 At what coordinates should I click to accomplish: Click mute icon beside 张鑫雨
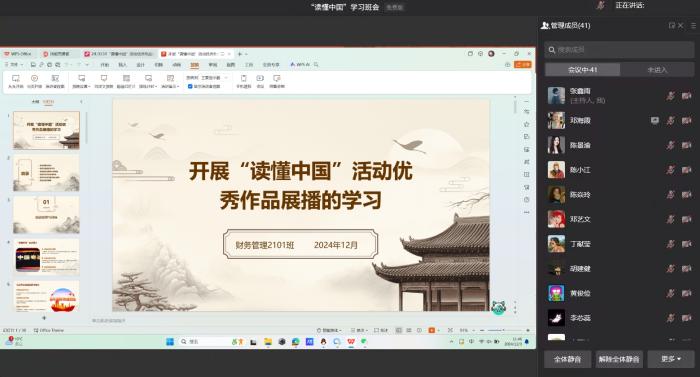click(671, 96)
